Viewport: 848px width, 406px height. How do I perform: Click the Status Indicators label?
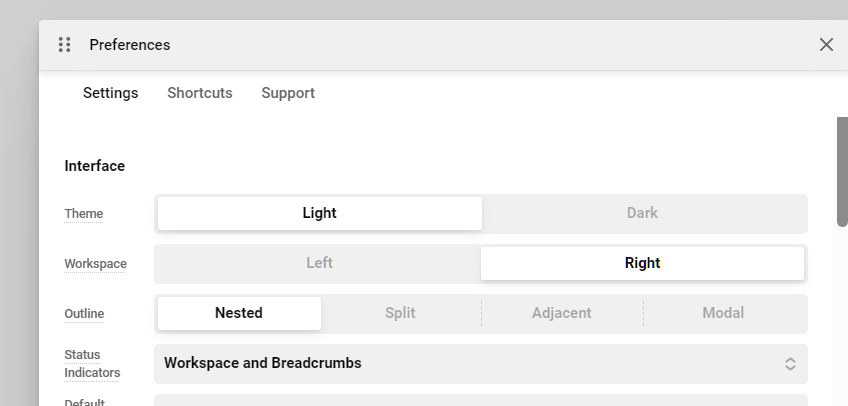tap(92, 364)
